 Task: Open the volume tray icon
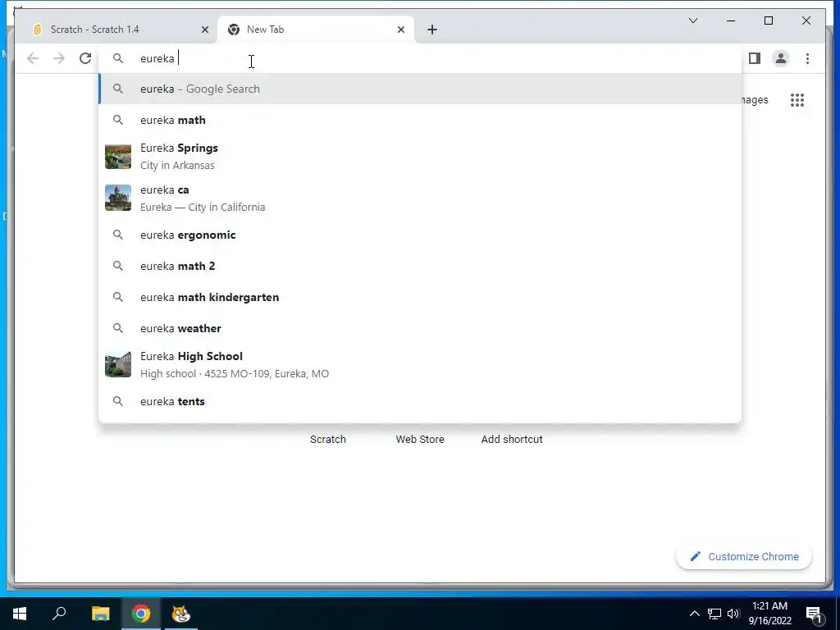tap(733, 614)
